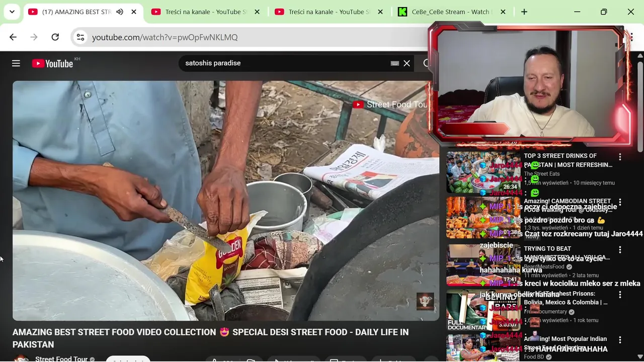Viewport: 644px width, 362px height.
Task: Open the TOP 3 STREET DRINKS thumbnail
Action: tap(484, 172)
